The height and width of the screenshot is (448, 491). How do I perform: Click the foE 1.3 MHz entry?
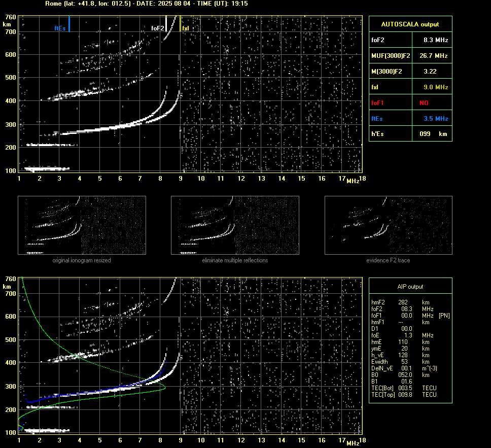402,335
